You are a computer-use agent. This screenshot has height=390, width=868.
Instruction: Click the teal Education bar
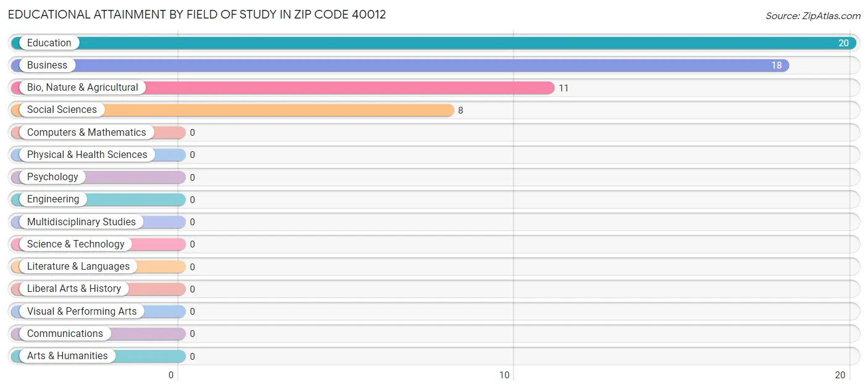(433, 43)
